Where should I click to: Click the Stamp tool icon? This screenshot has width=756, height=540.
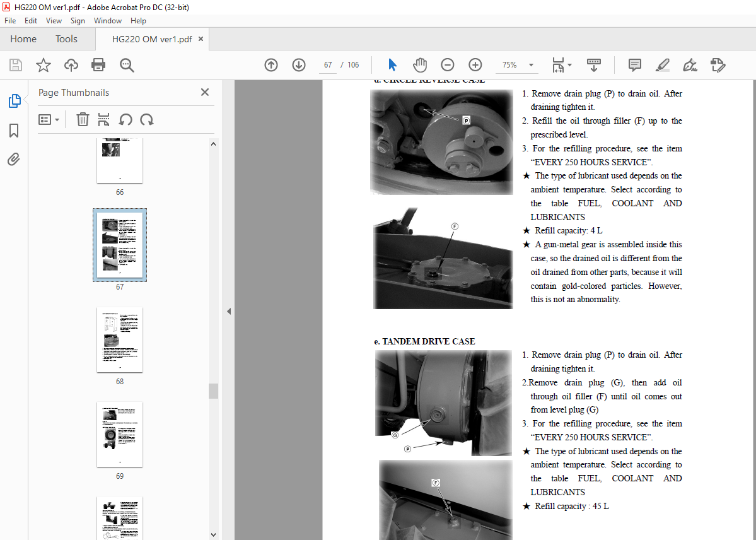[x=718, y=65]
